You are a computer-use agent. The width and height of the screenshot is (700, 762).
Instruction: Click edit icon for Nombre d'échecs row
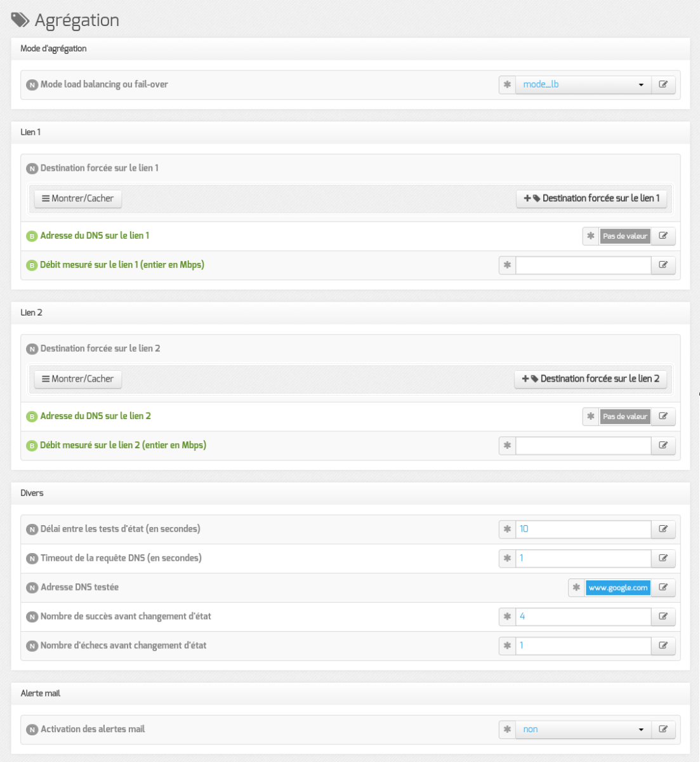663,646
